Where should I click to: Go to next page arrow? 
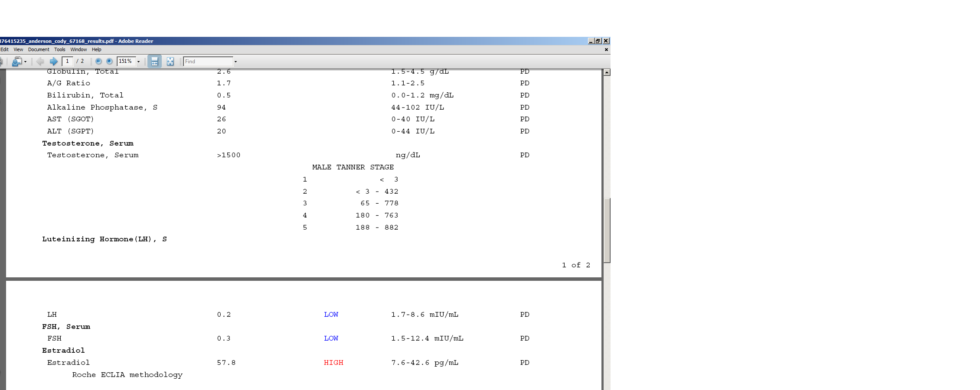click(x=53, y=62)
